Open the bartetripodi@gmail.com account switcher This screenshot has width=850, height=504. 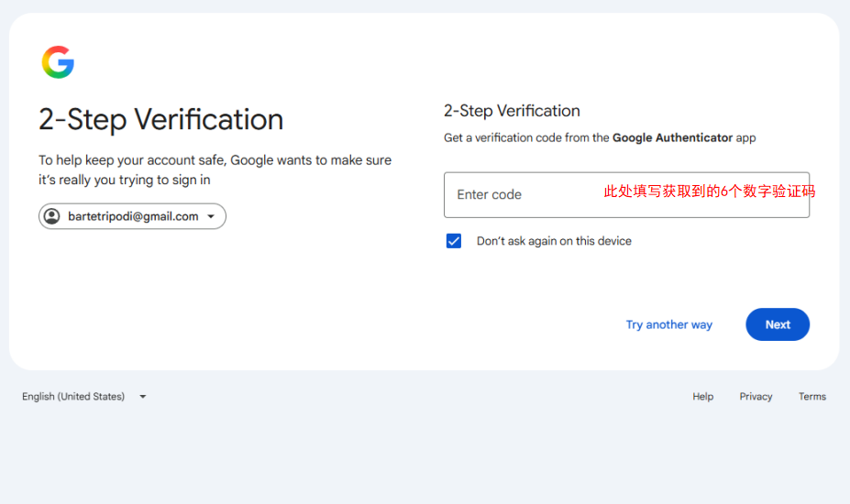tap(132, 216)
